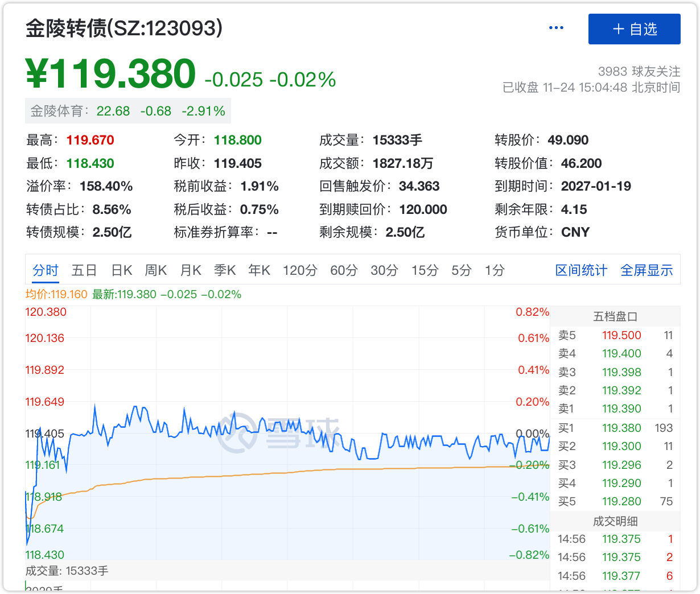
Task: Open 区间统计 range statistics
Action: (x=581, y=270)
